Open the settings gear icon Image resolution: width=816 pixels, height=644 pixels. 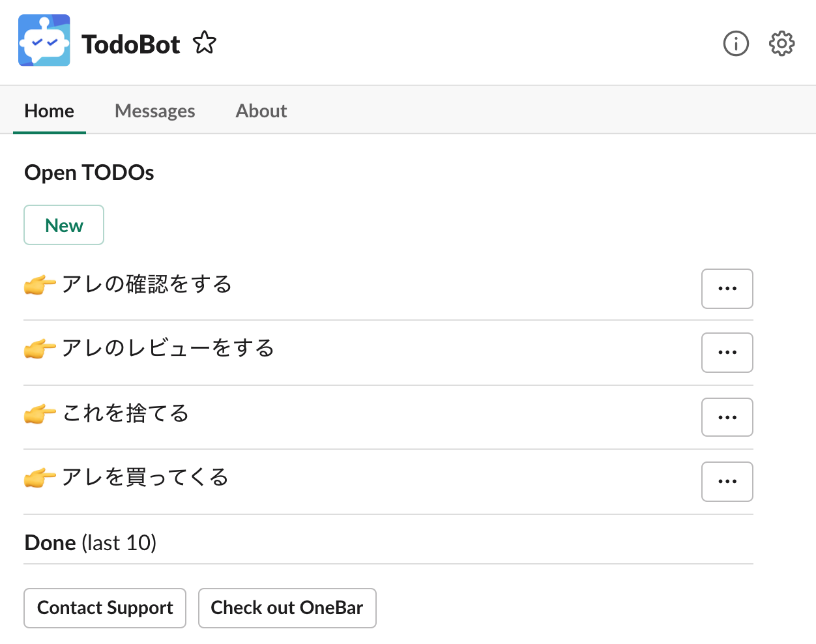coord(781,44)
